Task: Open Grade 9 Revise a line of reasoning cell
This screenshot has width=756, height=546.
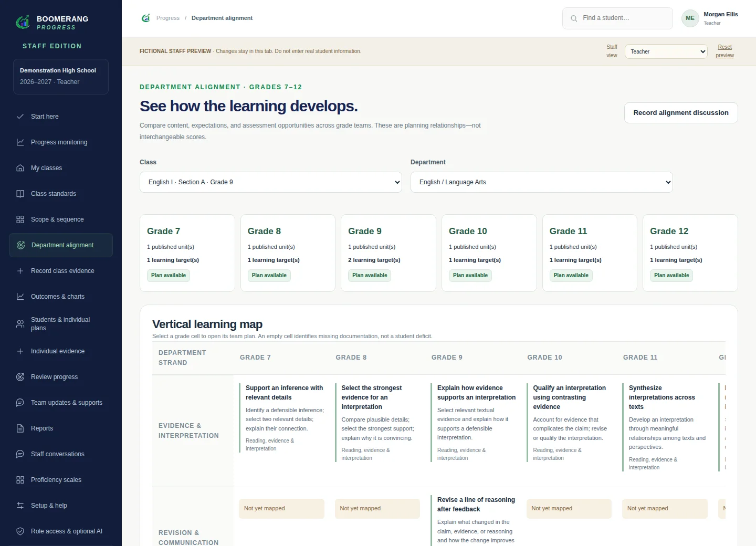Action: [x=474, y=520]
